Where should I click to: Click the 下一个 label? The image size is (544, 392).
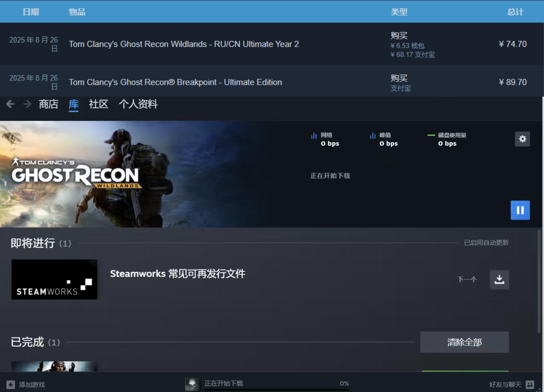click(x=467, y=279)
